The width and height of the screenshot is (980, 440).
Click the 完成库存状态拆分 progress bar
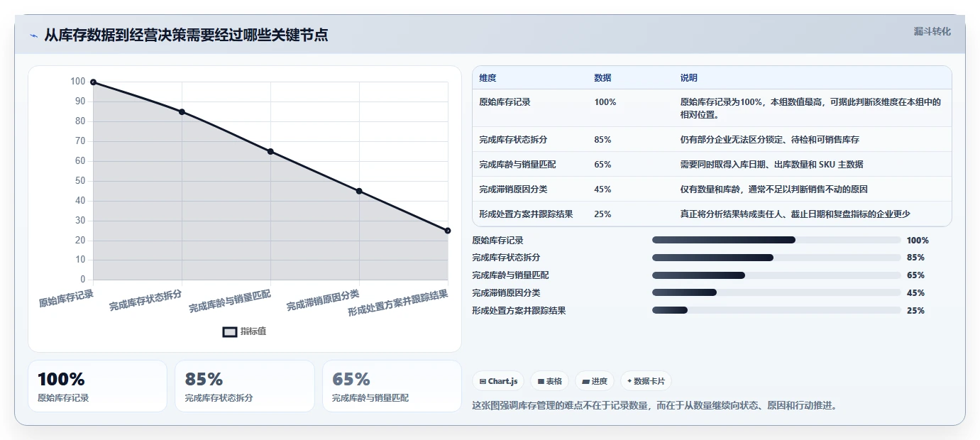click(x=776, y=258)
